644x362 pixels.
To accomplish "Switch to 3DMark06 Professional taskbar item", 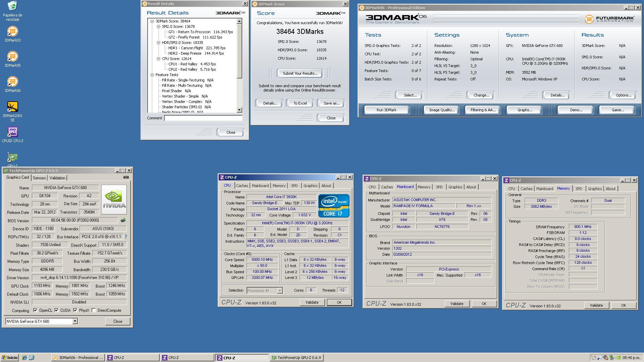I will pos(78,358).
